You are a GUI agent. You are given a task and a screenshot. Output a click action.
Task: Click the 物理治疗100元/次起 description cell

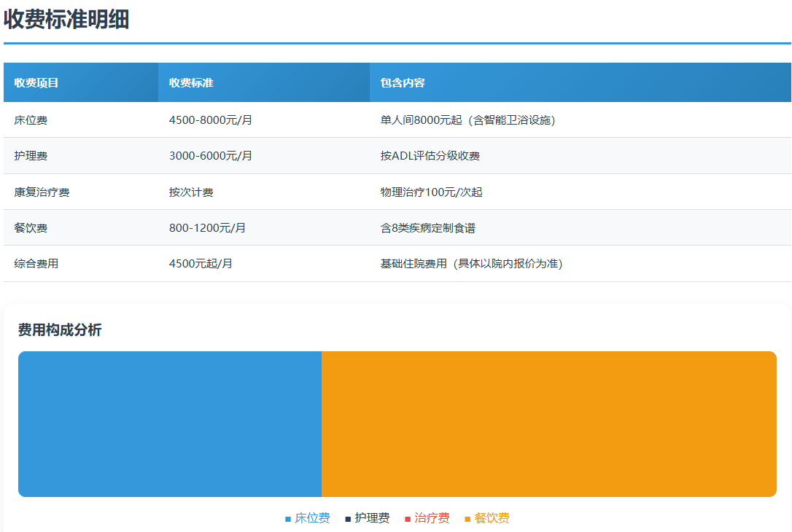click(431, 192)
